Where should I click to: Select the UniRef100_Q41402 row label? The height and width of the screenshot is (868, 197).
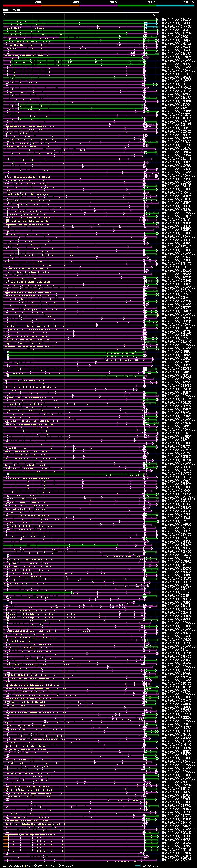[x=177, y=341]
